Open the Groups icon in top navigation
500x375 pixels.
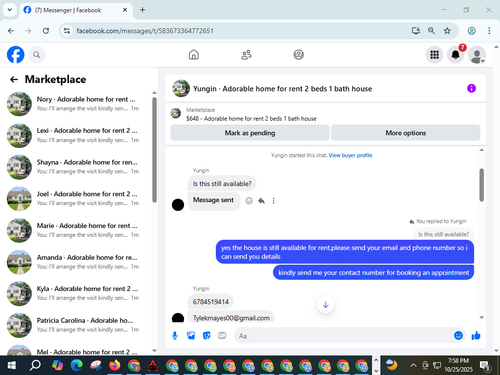pyautogui.click(x=298, y=55)
